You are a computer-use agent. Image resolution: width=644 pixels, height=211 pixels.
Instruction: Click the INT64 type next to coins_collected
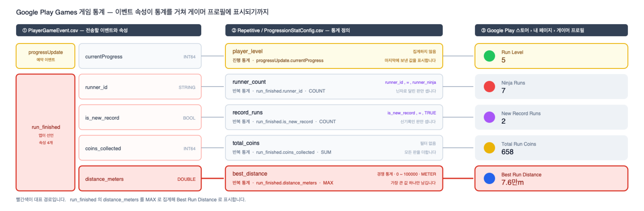189,149
